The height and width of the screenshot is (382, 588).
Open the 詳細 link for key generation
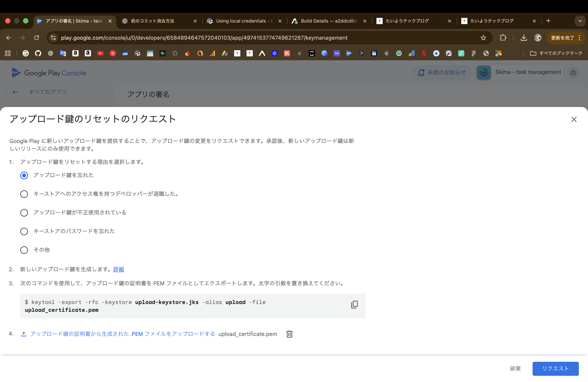pyautogui.click(x=118, y=269)
